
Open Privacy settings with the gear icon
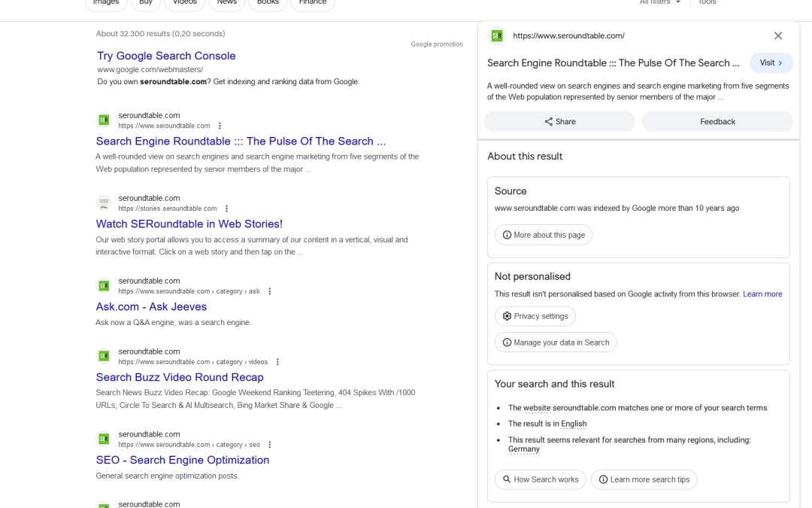[x=535, y=316]
